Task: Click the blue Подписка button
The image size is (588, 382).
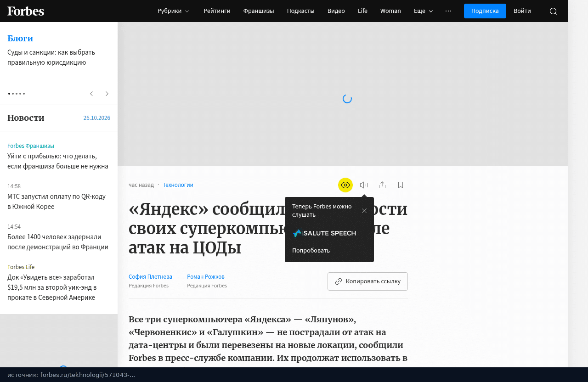Action: [x=485, y=11]
